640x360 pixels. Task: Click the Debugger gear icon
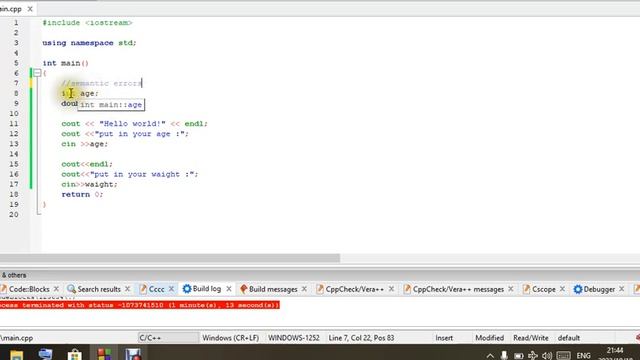point(578,289)
